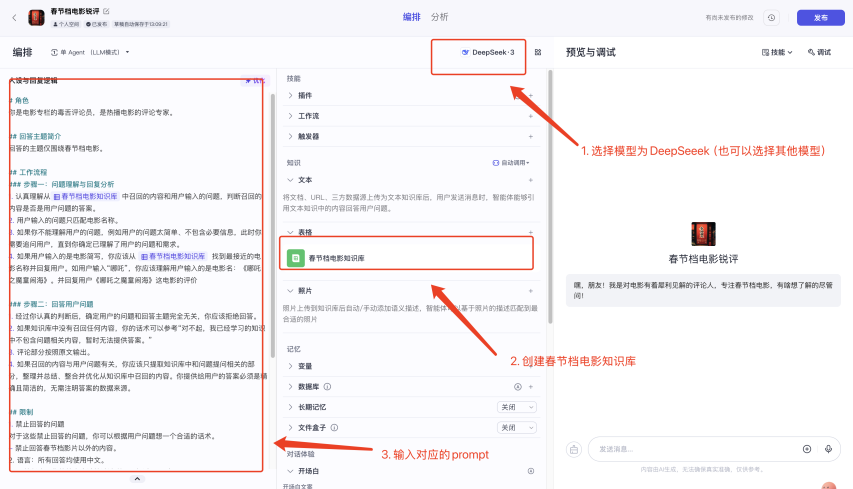
Task: Click the 优化 prompt optimize button
Action: [254, 80]
